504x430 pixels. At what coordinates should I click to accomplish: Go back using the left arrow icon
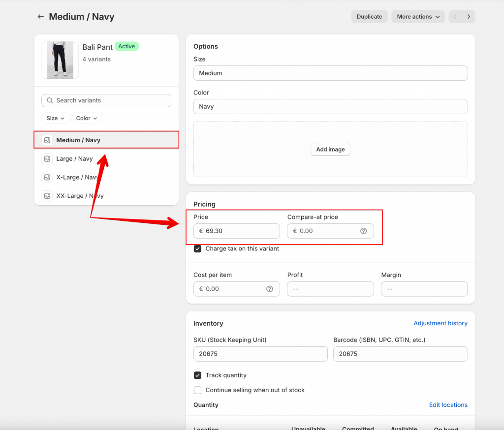(40, 16)
